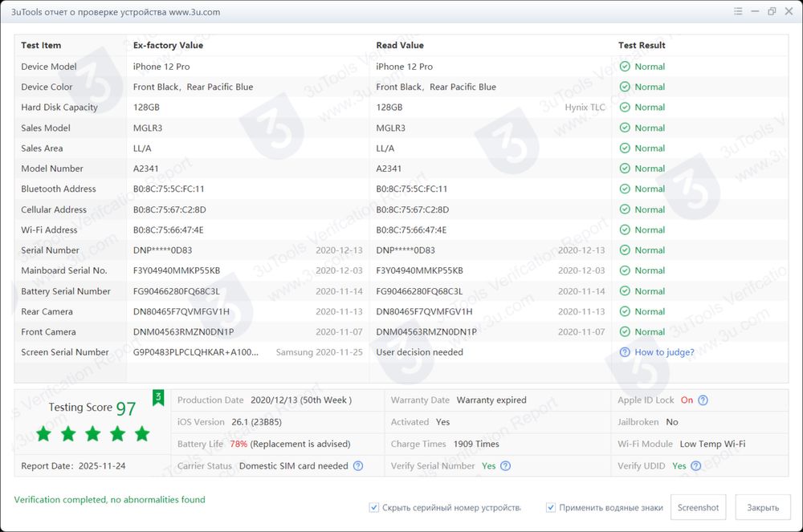This screenshot has height=532, width=803.
Task: Click the read value mainboard serial F3Y04940MMKP55KB
Action: [x=419, y=270]
